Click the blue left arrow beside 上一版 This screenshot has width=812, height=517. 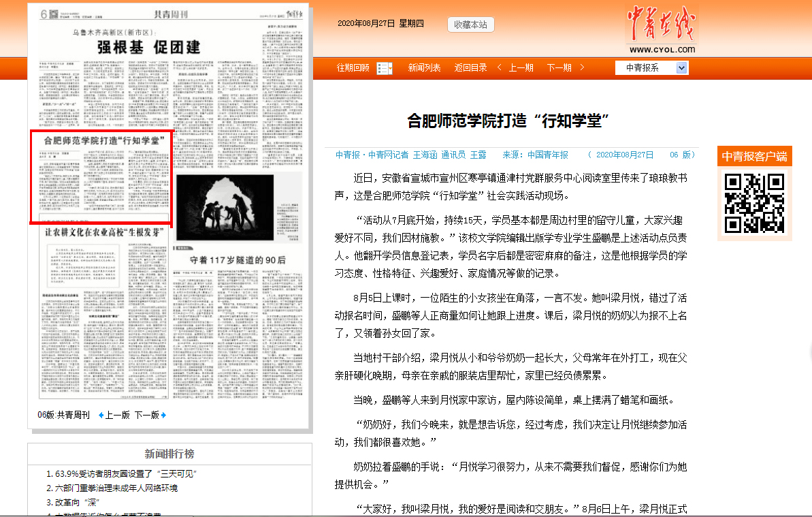(x=101, y=415)
